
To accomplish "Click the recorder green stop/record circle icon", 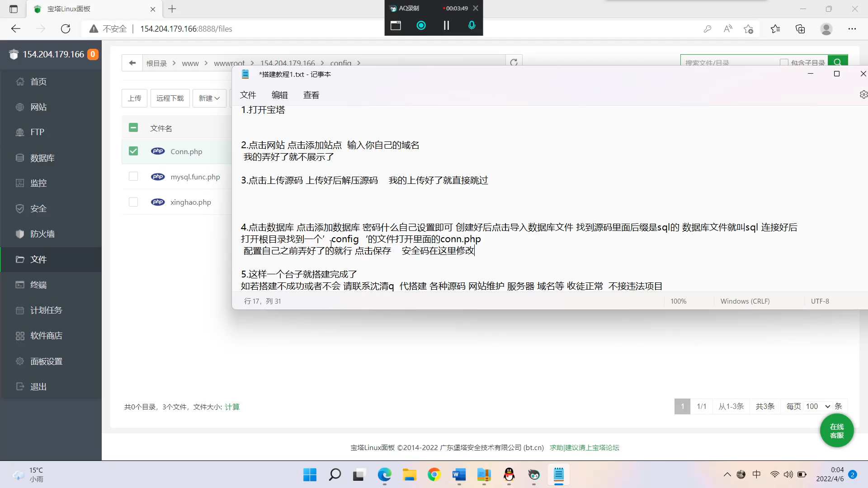I will [x=421, y=25].
